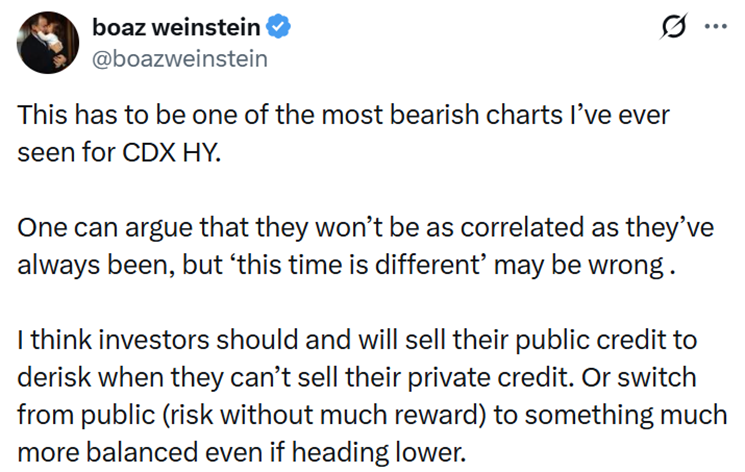
Task: Open the three-dot more options menu
Action: 715,27
